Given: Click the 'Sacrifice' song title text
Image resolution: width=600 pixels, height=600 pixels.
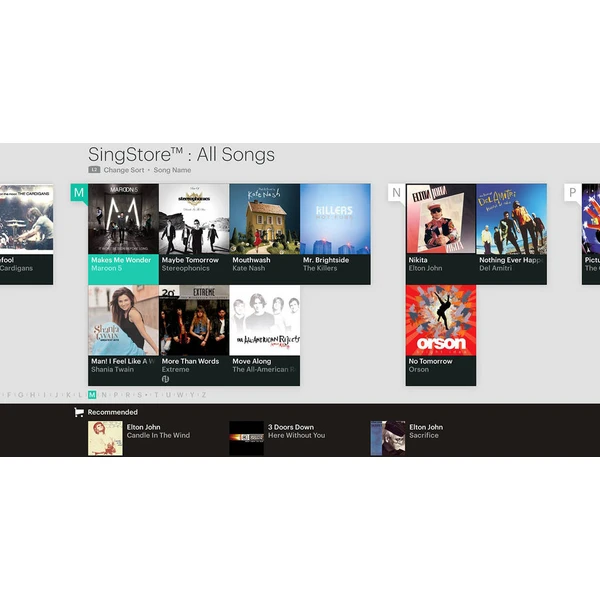Looking at the screenshot, I should click(x=424, y=435).
